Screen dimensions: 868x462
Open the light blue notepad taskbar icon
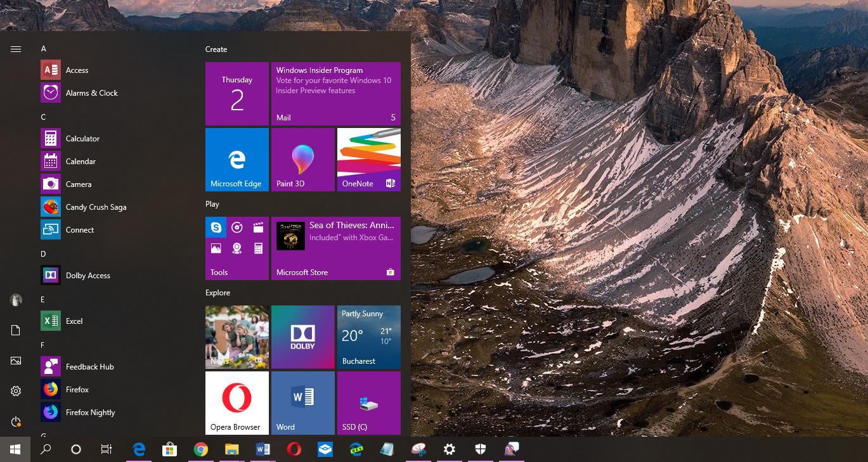(x=387, y=449)
